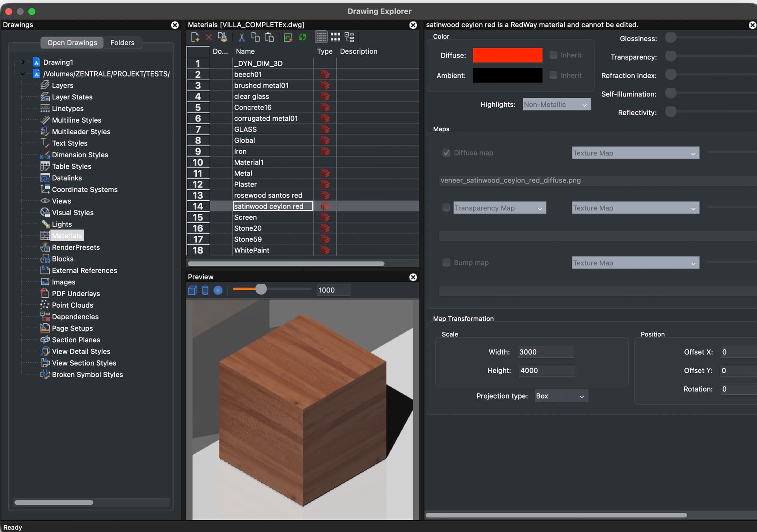The width and height of the screenshot is (757, 532).
Task: Expand the Drawing1 tree node
Action: point(23,62)
